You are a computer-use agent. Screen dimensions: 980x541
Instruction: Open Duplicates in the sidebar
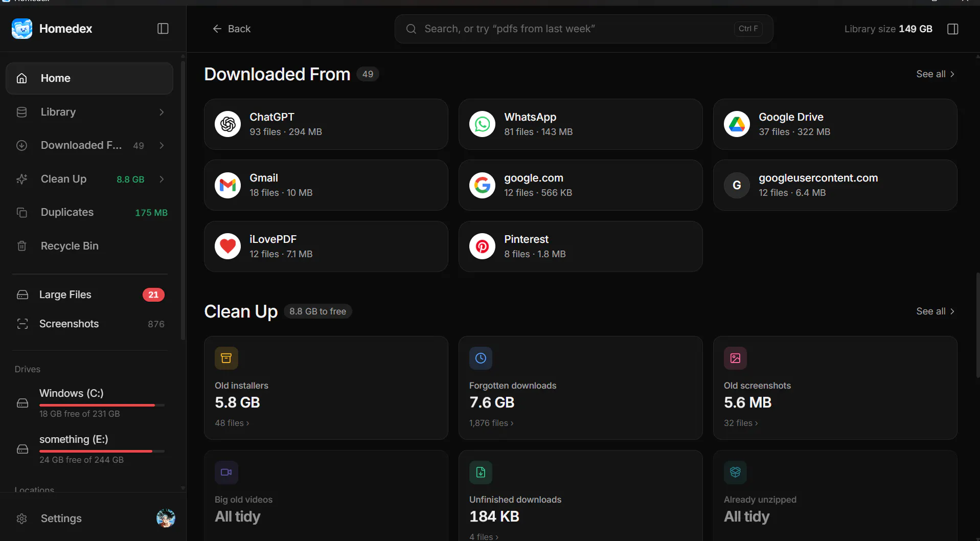coord(89,212)
